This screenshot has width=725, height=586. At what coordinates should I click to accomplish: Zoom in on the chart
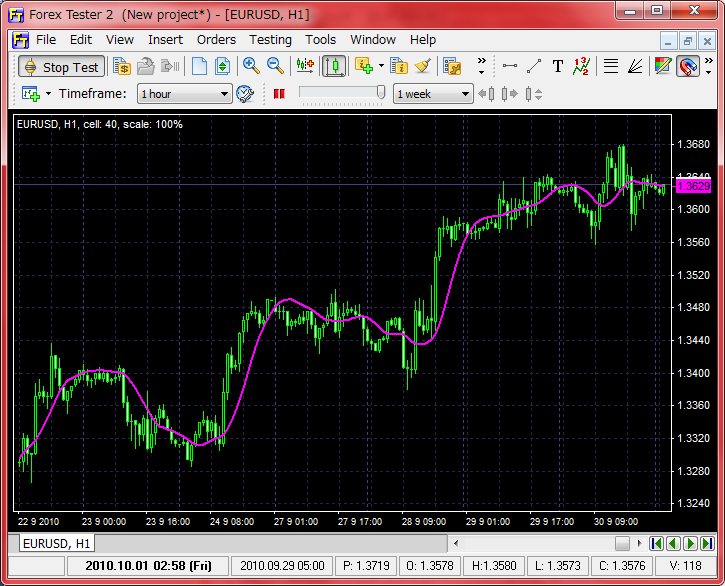(x=251, y=67)
